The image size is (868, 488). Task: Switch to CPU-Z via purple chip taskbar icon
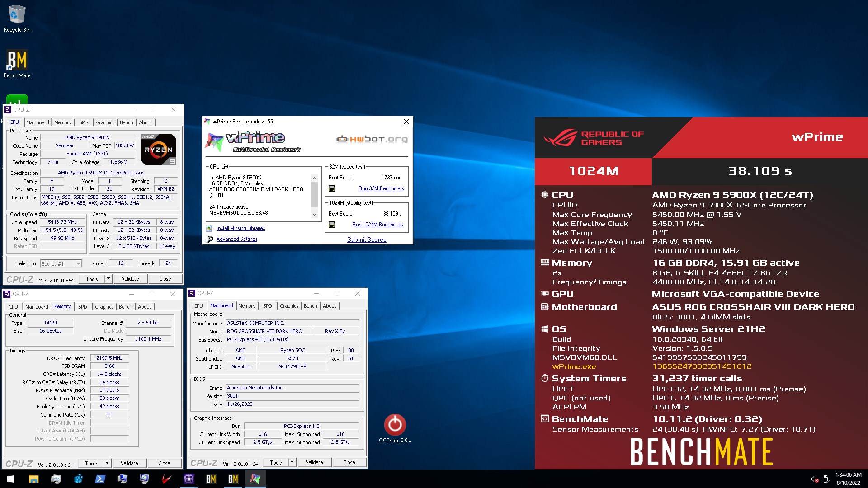pyautogui.click(x=189, y=479)
